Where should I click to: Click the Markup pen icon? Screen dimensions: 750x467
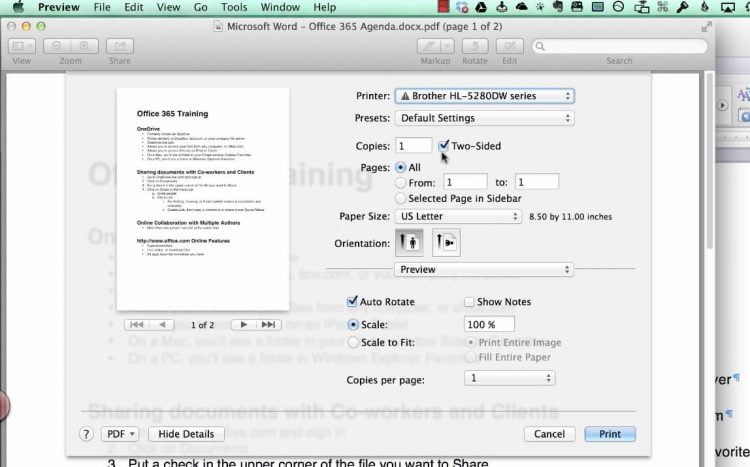[x=430, y=46]
